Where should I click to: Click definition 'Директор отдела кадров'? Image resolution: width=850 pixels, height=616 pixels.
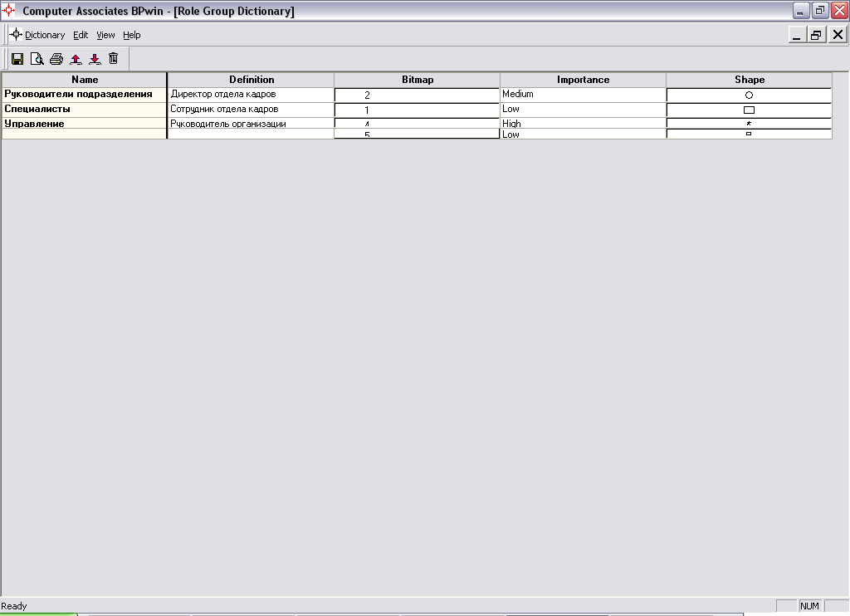(251, 95)
